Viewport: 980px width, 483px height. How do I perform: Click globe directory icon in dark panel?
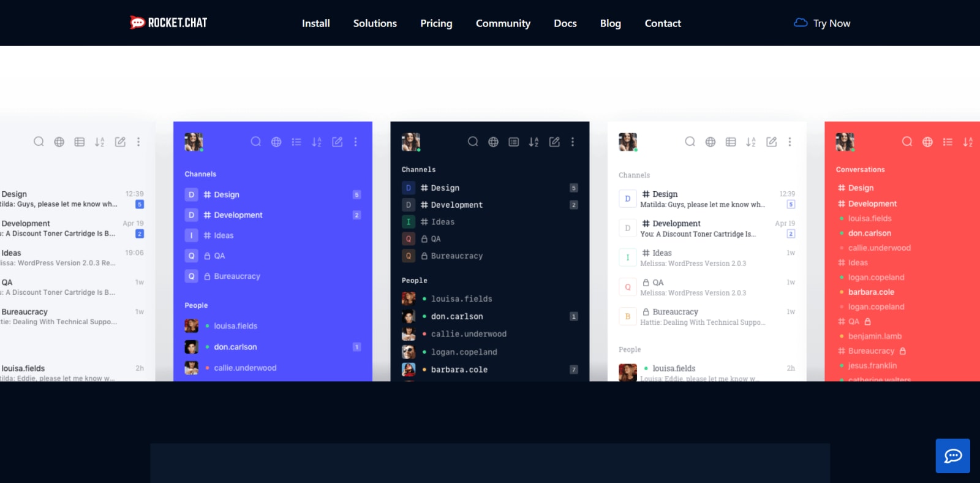493,142
